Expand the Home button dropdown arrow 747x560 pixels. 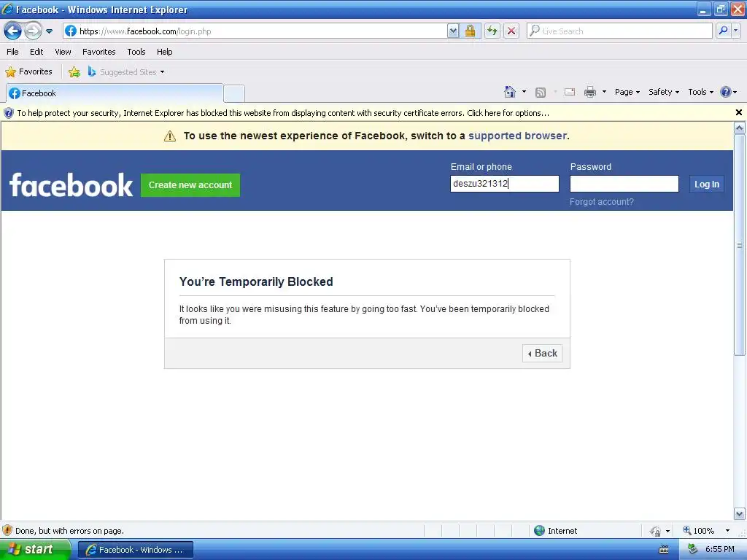[524, 92]
